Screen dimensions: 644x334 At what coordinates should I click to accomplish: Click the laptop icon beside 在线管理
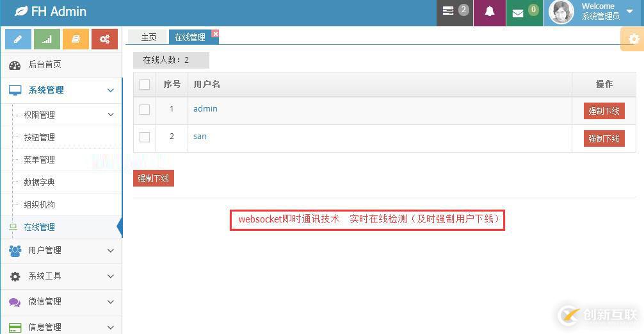point(13,227)
